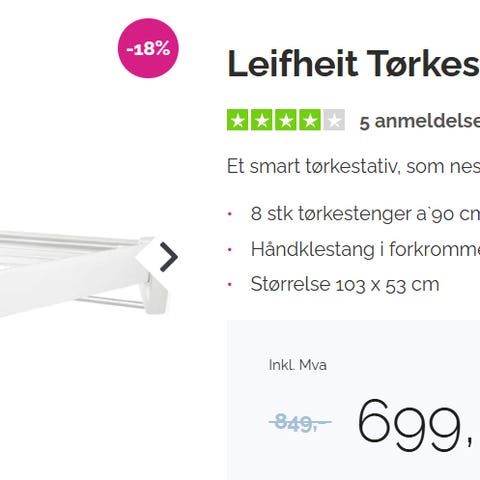
Task: Click the 'Inkl. Mva' label
Action: click(x=298, y=365)
